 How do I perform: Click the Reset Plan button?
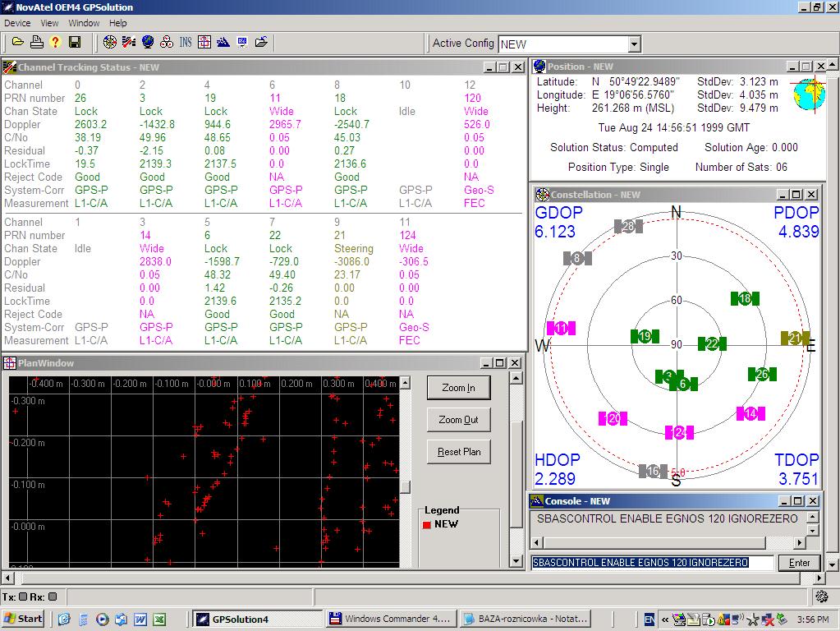point(458,452)
